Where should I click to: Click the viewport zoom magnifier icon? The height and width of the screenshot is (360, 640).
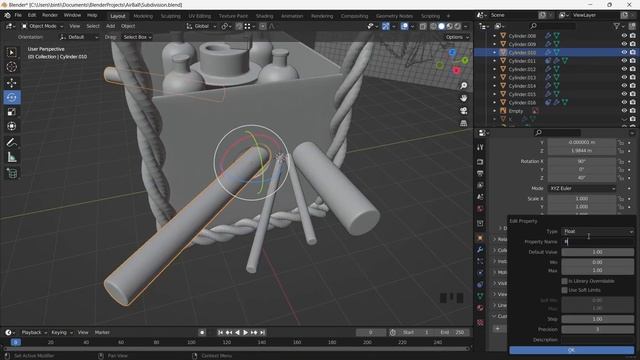[464, 86]
